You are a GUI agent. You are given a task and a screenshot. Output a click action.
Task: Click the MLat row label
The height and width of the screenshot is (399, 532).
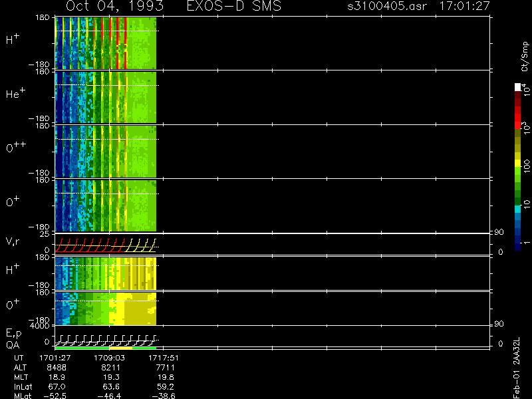[23, 396]
